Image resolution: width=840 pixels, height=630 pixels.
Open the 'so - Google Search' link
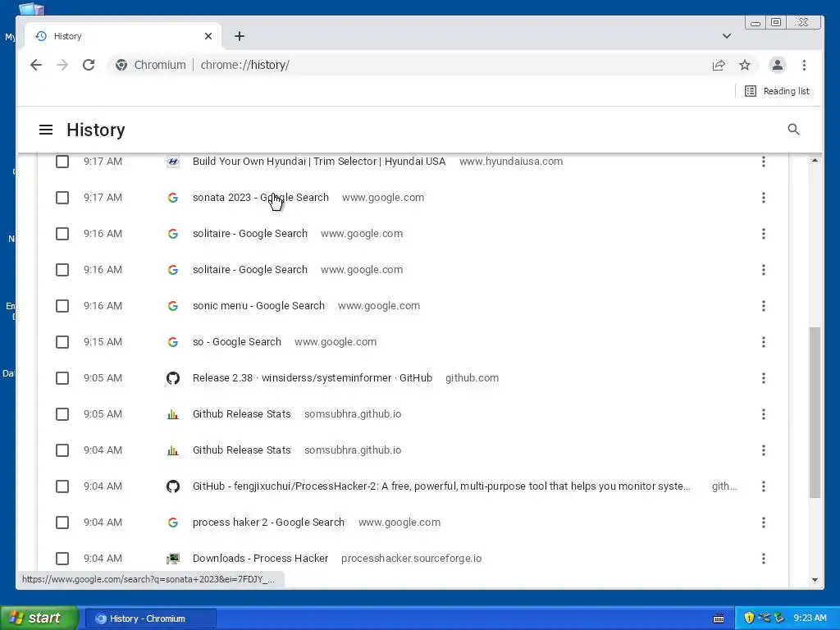[x=237, y=342]
